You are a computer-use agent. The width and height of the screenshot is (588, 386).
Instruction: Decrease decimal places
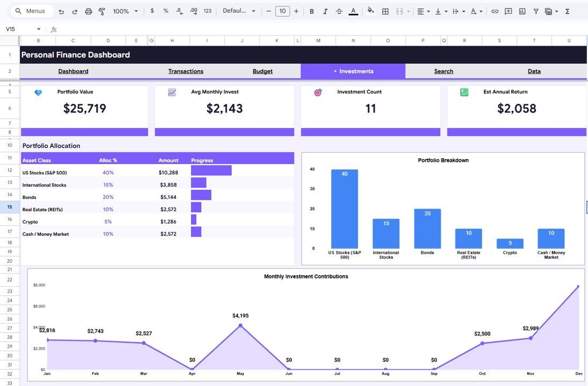179,10
